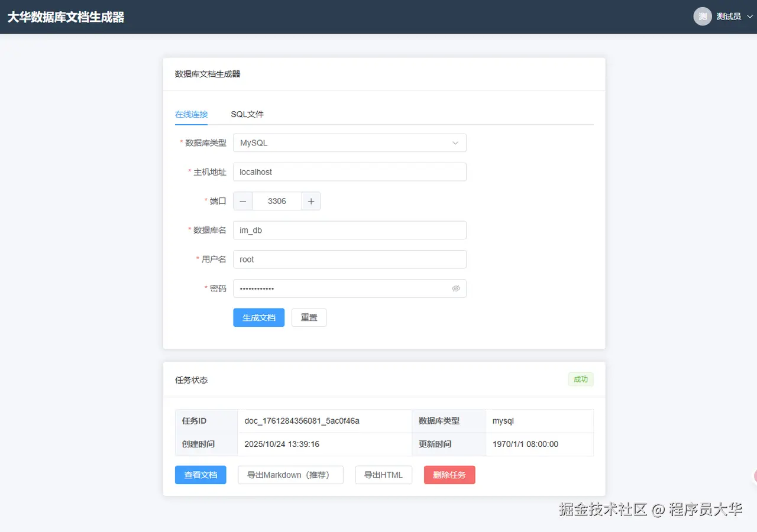
Task: Toggle the password visibility eye icon
Action: click(x=455, y=288)
